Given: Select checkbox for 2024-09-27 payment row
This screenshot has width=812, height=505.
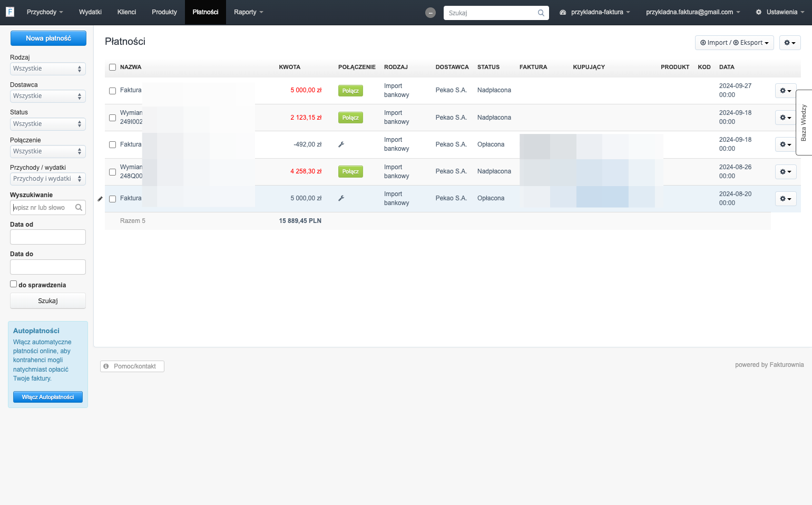Looking at the screenshot, I should [112, 91].
